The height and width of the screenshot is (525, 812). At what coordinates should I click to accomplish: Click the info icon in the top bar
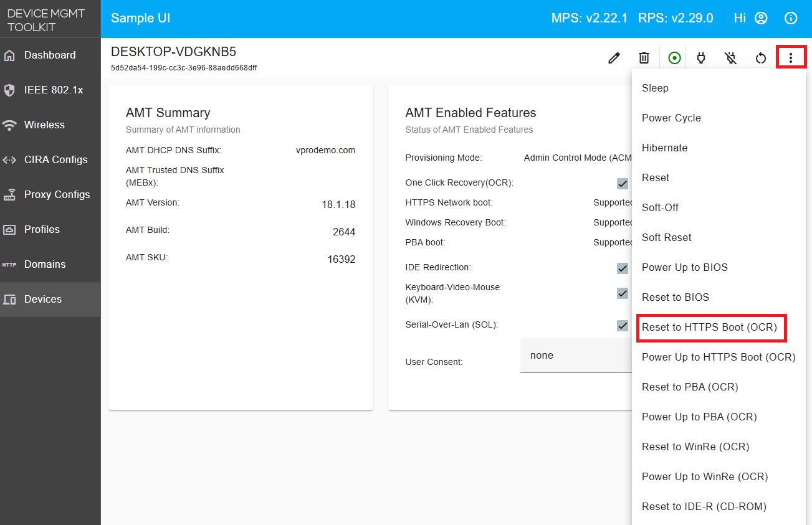point(790,18)
